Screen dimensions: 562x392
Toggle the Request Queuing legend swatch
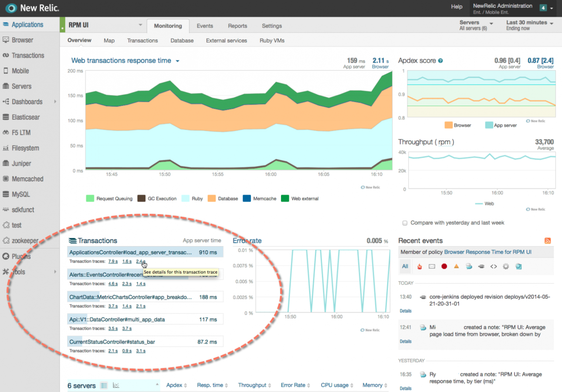(90, 199)
